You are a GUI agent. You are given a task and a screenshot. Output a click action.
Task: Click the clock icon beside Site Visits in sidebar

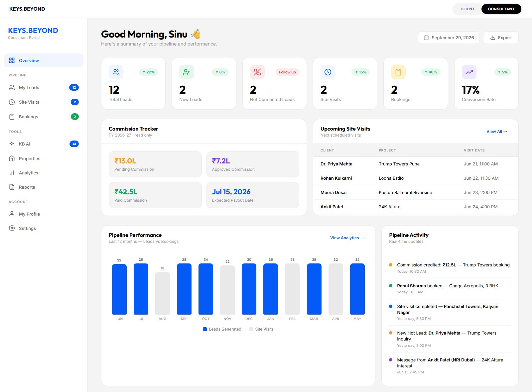pos(12,102)
